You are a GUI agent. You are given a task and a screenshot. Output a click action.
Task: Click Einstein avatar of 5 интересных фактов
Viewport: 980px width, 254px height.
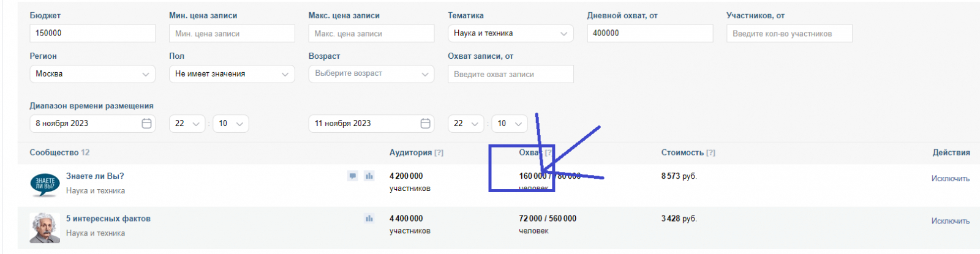pyautogui.click(x=45, y=227)
